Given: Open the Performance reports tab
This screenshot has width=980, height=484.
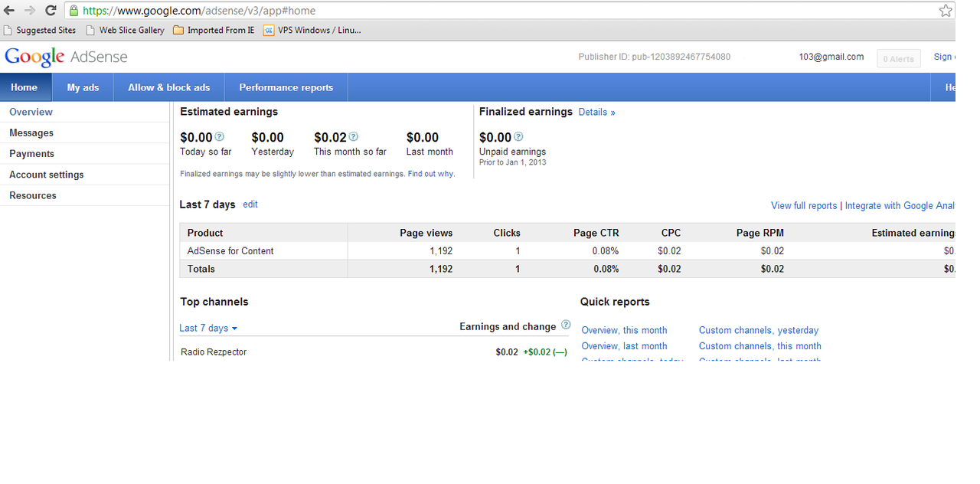Looking at the screenshot, I should pyautogui.click(x=286, y=87).
